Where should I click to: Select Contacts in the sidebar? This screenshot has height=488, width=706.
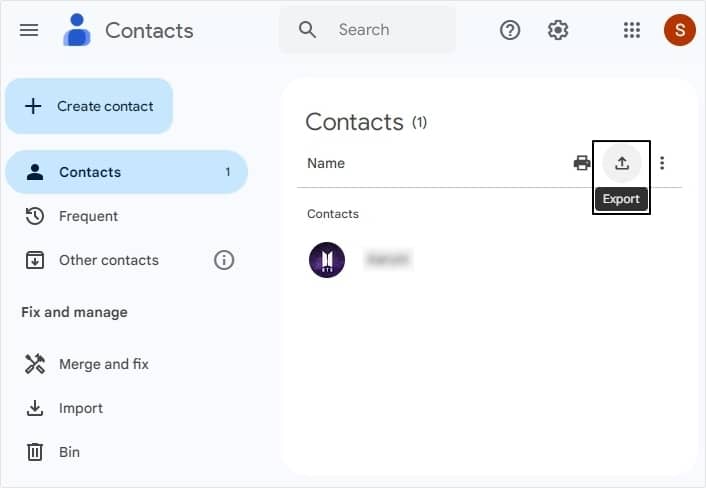(127, 172)
